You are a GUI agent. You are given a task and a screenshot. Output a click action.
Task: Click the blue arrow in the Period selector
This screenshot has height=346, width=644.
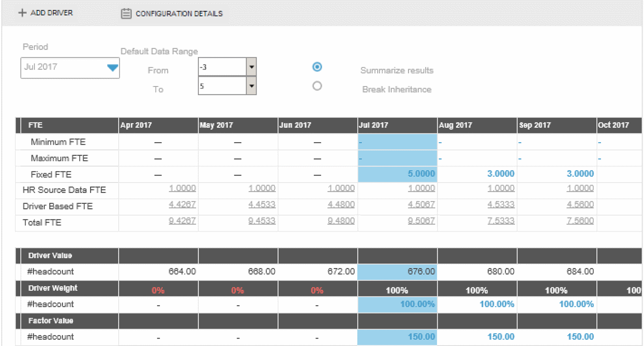point(113,68)
